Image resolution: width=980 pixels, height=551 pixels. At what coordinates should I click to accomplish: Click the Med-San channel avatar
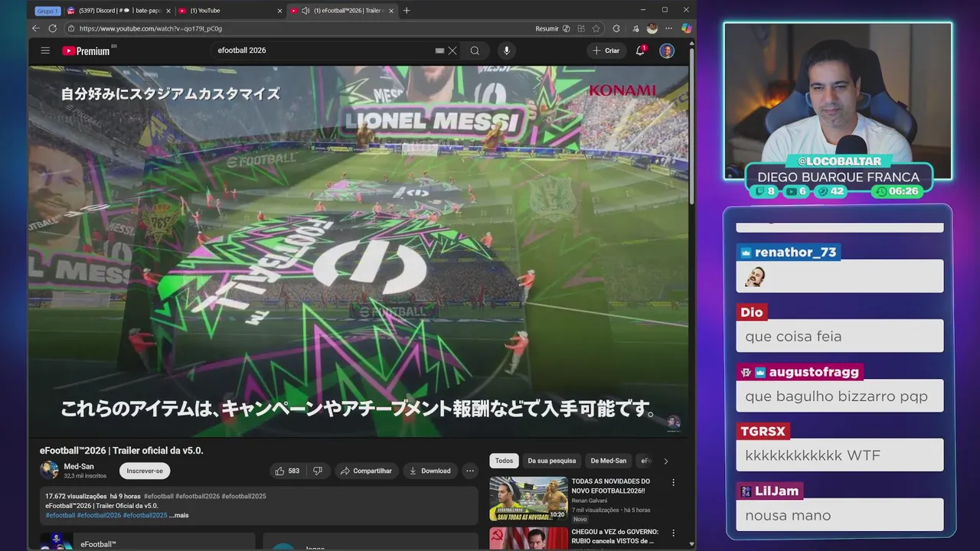pyautogui.click(x=49, y=470)
